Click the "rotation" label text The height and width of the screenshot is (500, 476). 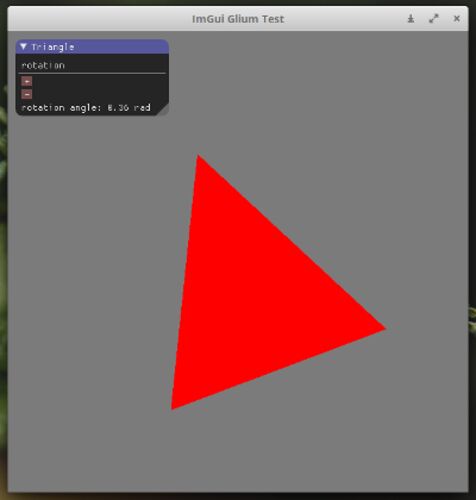point(43,65)
